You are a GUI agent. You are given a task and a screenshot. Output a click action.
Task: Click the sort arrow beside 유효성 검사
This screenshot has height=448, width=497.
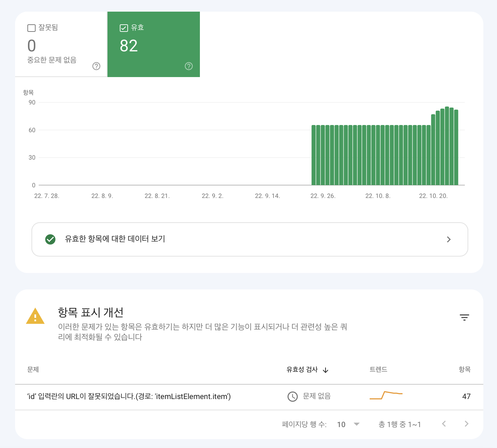(x=326, y=370)
